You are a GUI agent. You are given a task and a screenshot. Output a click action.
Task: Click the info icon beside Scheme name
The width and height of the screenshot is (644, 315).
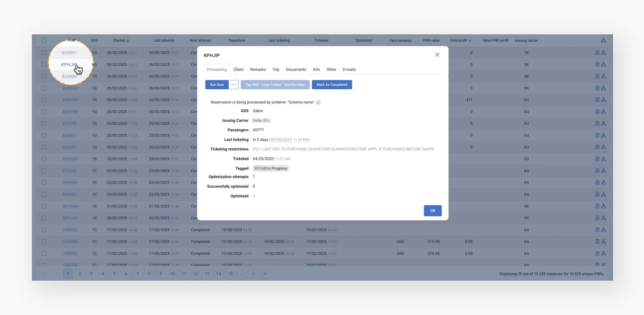click(x=318, y=102)
